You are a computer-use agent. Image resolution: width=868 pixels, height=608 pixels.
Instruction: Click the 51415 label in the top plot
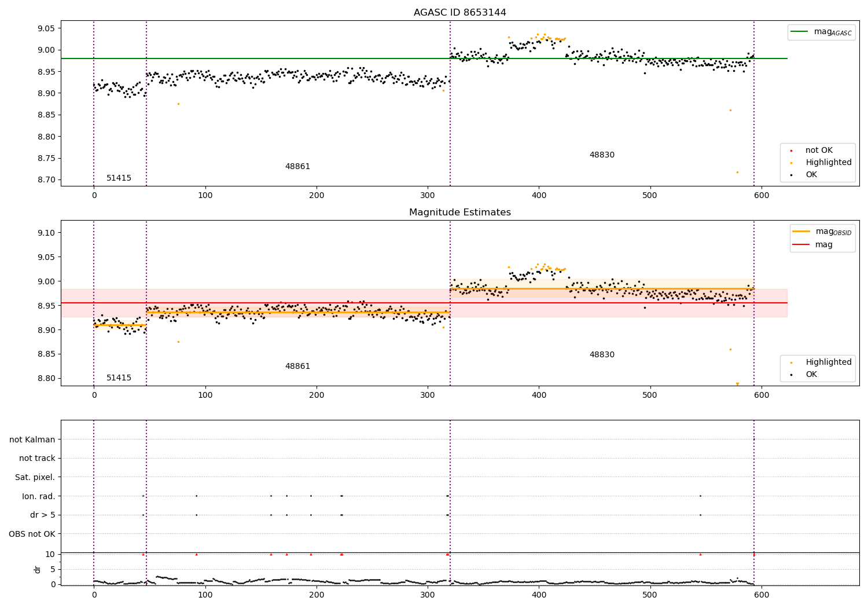[119, 178]
